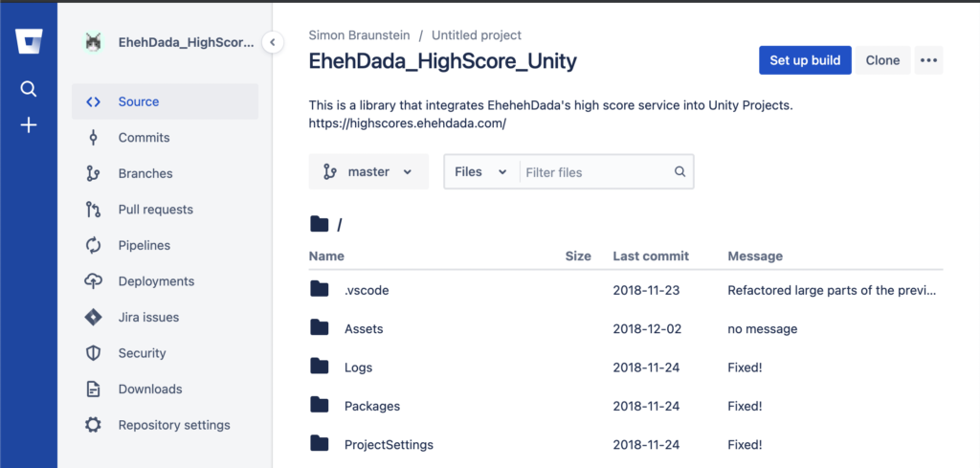Image resolution: width=980 pixels, height=468 pixels.
Task: Click the Jira issues diamond icon
Action: pyautogui.click(x=93, y=318)
